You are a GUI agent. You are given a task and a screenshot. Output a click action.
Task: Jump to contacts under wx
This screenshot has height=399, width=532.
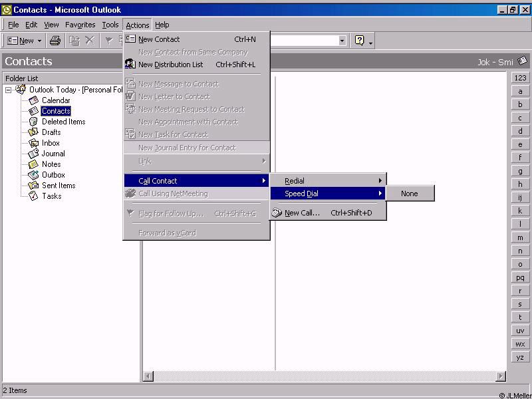(520, 344)
